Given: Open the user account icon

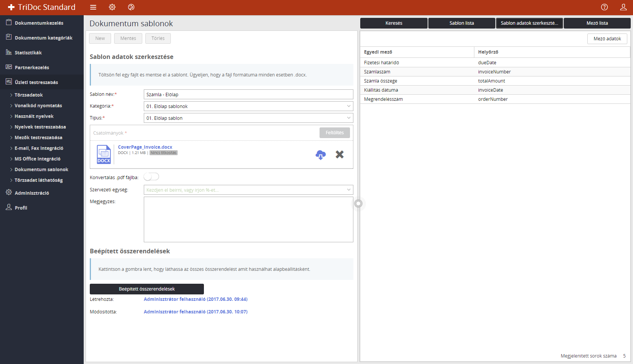Looking at the screenshot, I should coord(623,7).
